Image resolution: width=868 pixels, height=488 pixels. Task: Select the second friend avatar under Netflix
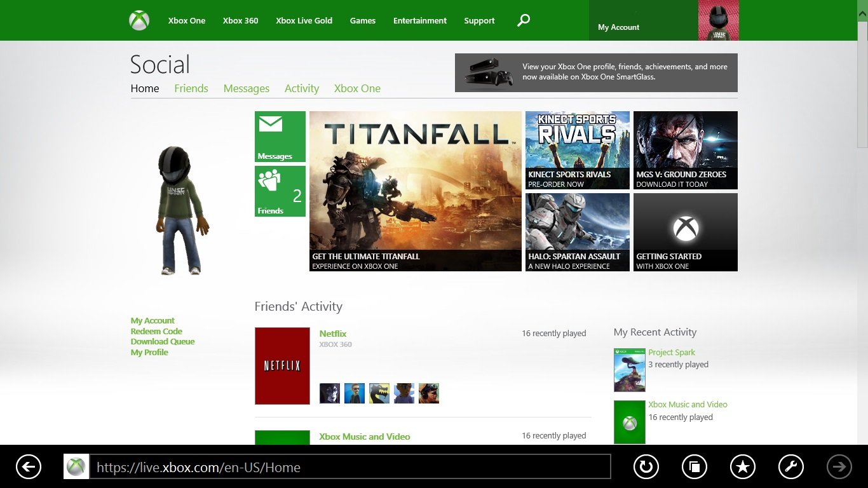pyautogui.click(x=355, y=393)
